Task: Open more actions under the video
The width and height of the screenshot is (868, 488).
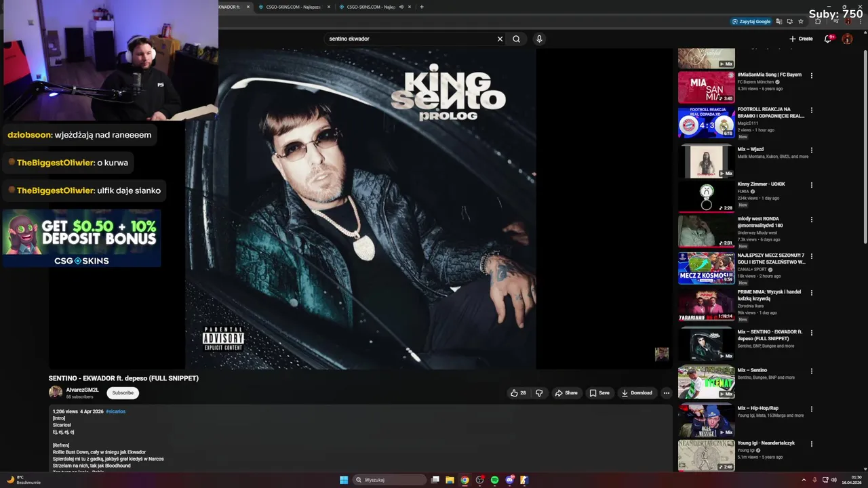Action: click(666, 393)
